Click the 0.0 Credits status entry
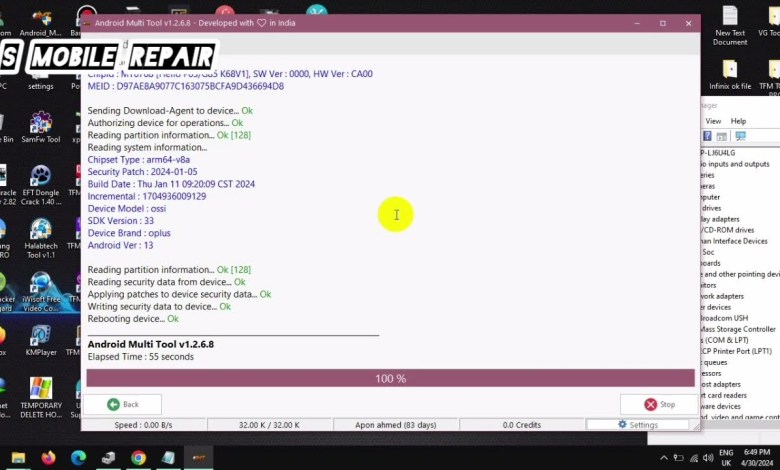Viewport: 780px width, 470px height. click(521, 425)
